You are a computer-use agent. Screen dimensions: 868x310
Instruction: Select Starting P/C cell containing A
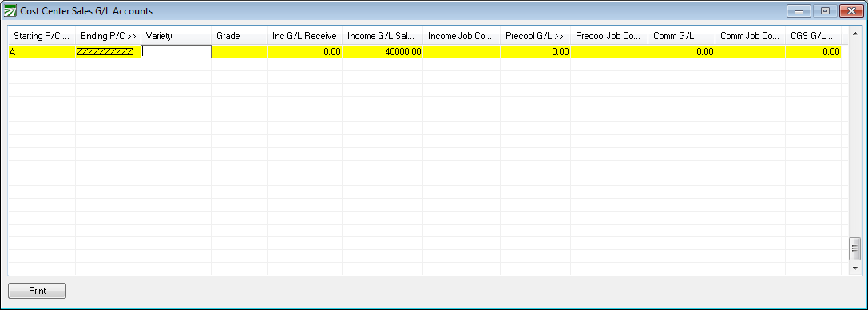point(42,51)
